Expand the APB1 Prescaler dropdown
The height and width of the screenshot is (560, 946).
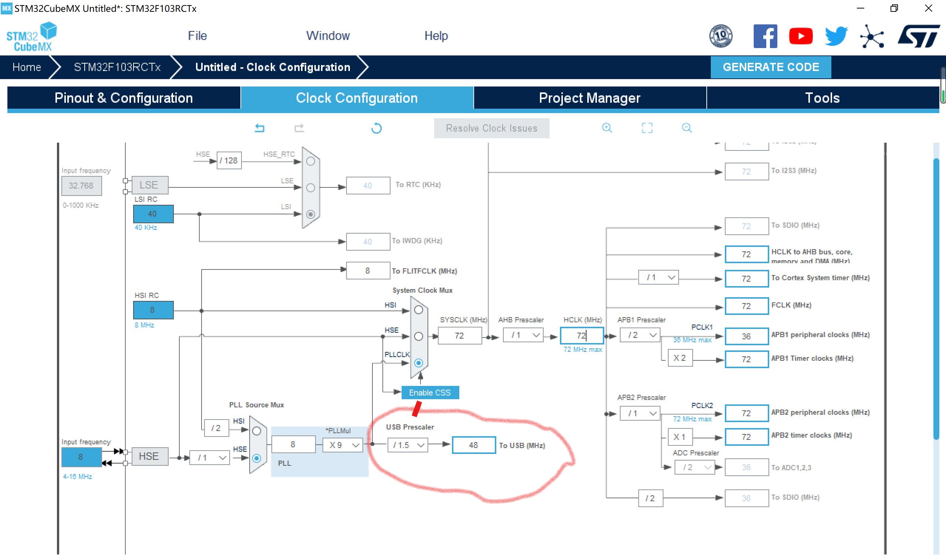(x=640, y=335)
